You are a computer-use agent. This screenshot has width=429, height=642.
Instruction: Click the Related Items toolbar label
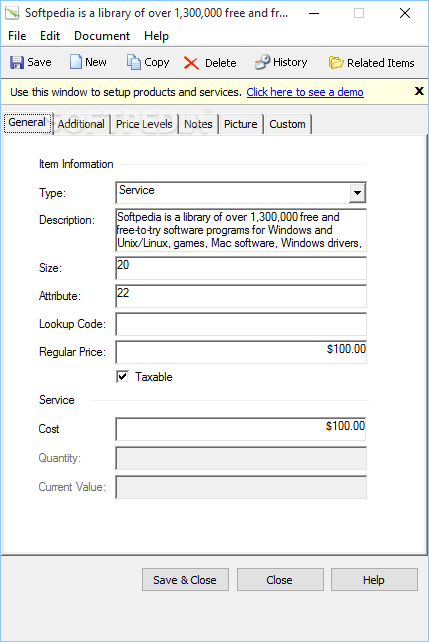point(381,63)
